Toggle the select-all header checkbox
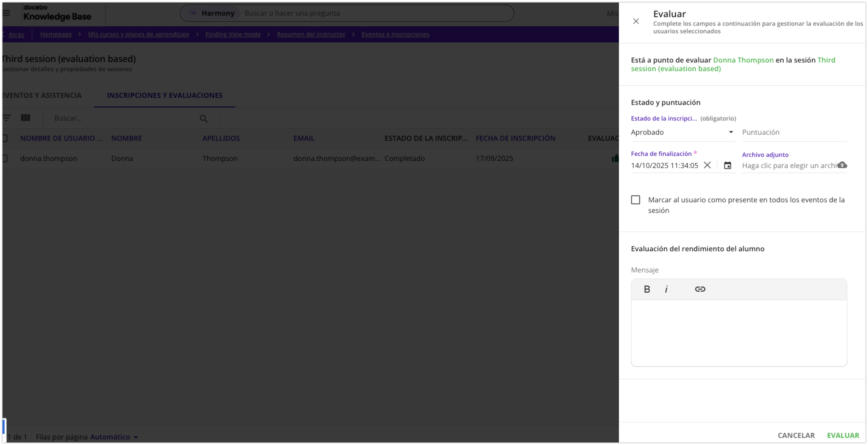This screenshot has height=445, width=868. pos(5,138)
